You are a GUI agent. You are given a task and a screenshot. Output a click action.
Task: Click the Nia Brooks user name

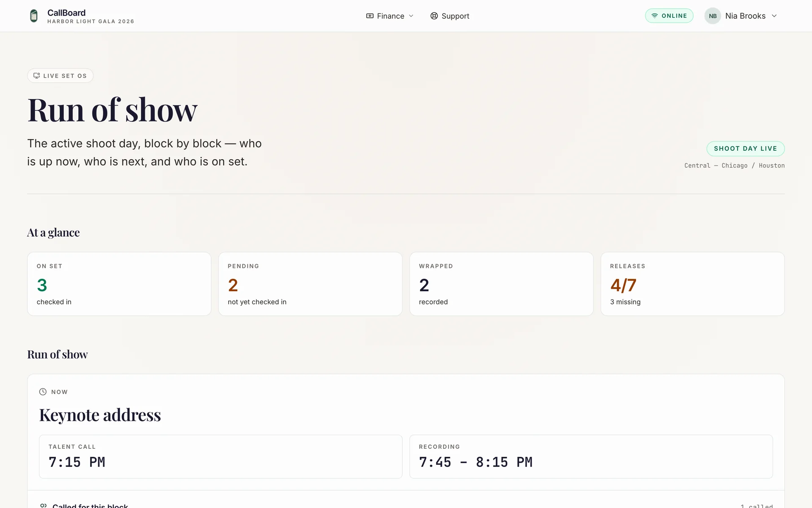tap(745, 16)
